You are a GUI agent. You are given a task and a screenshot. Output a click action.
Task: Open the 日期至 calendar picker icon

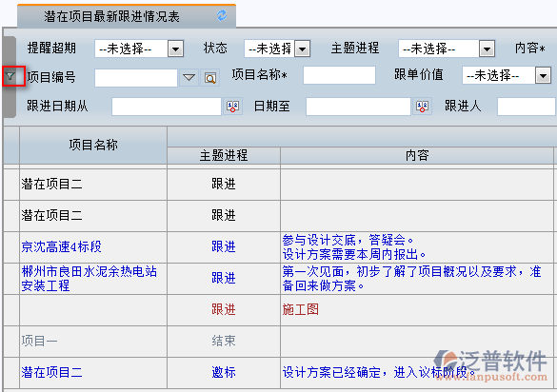[423, 107]
